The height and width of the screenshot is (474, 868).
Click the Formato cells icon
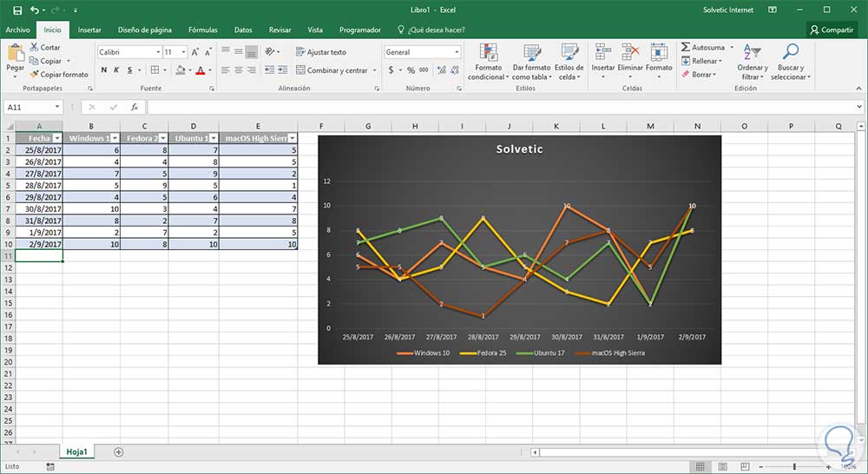659,52
